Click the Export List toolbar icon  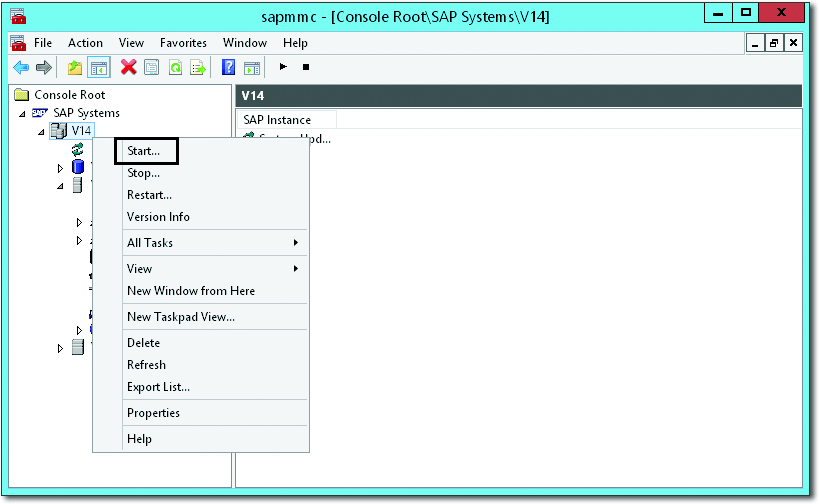pyautogui.click(x=198, y=67)
